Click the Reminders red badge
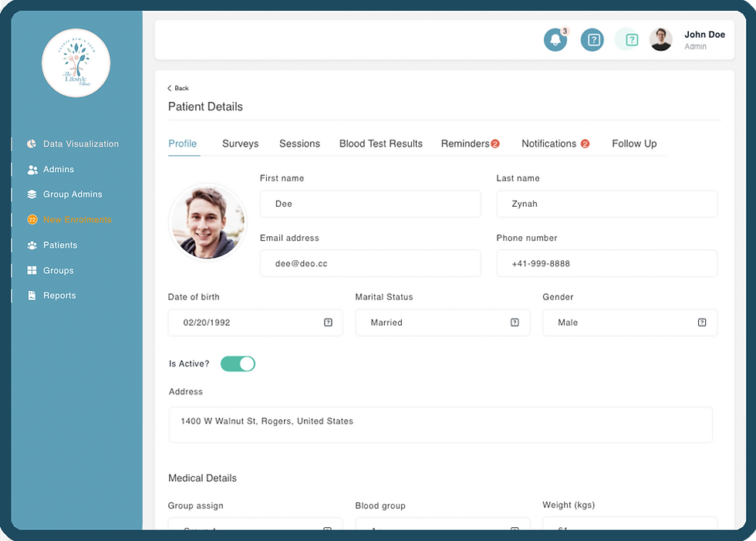The image size is (756, 541). point(495,144)
